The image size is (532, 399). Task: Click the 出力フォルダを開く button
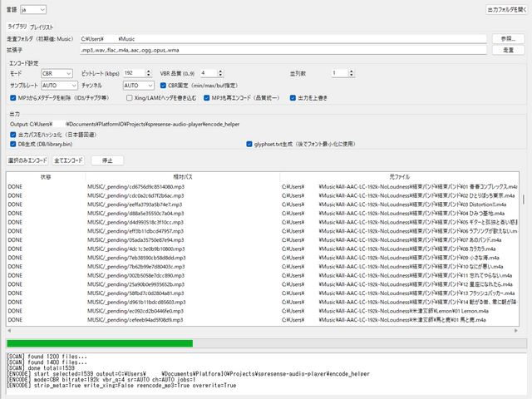[x=505, y=9]
